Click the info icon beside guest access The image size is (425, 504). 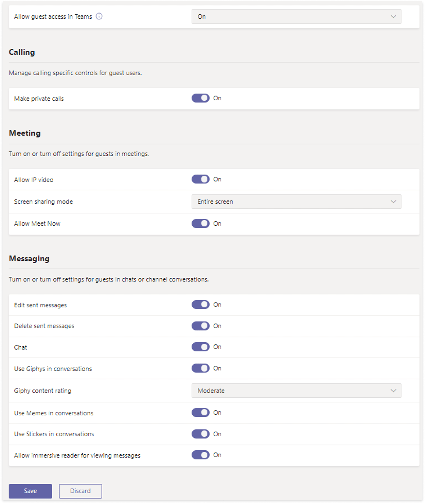tap(99, 16)
